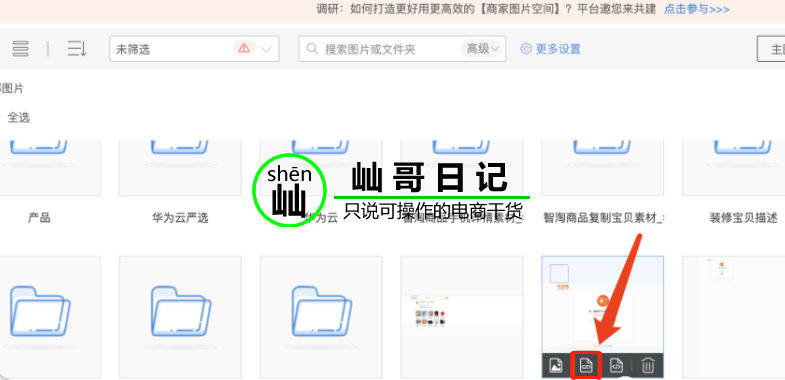
Task: Delete selected image with trash icon
Action: 648,366
